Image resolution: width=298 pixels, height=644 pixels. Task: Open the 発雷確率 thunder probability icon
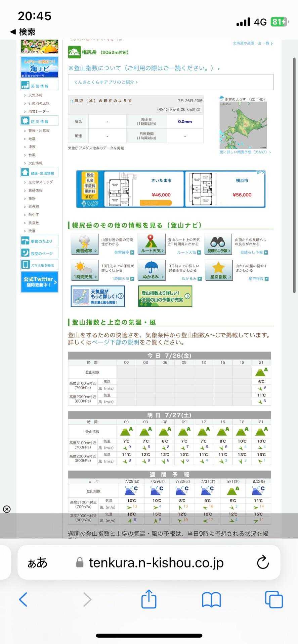click(x=84, y=244)
